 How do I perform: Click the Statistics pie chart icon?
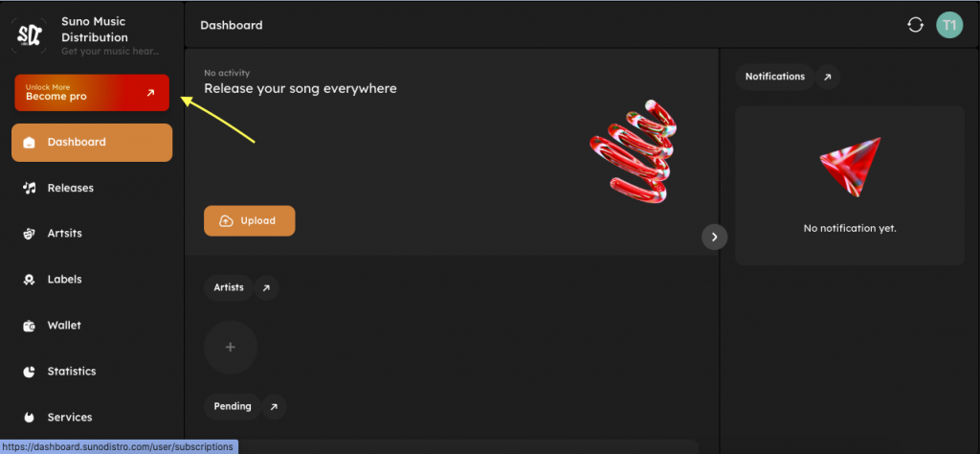click(x=29, y=372)
